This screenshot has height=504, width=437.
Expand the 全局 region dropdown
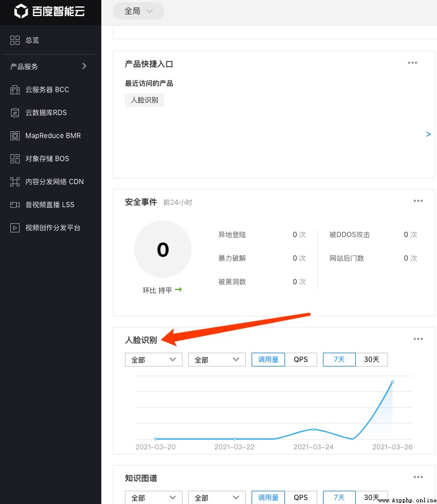click(139, 11)
